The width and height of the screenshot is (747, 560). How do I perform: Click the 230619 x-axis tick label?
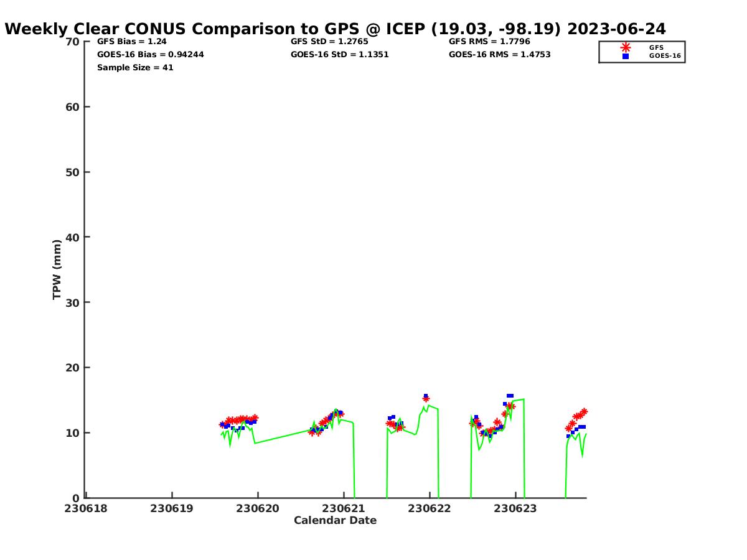[x=171, y=508]
